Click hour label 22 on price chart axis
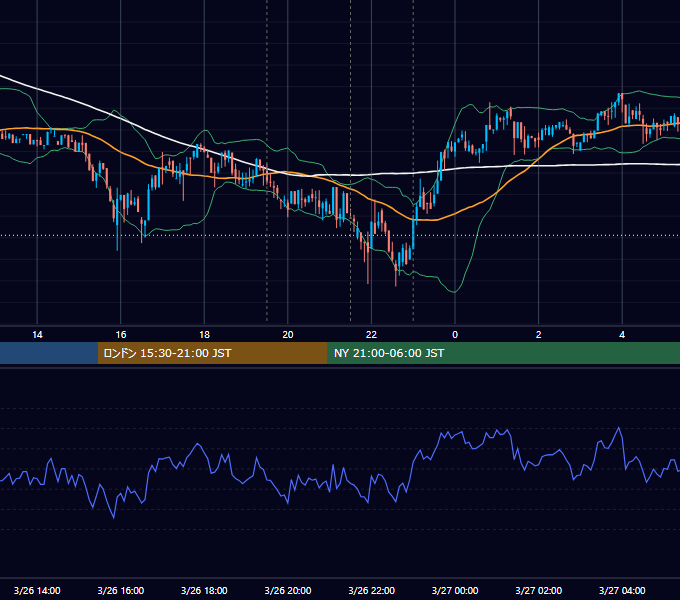Viewport: 680px width, 600px height. [371, 335]
